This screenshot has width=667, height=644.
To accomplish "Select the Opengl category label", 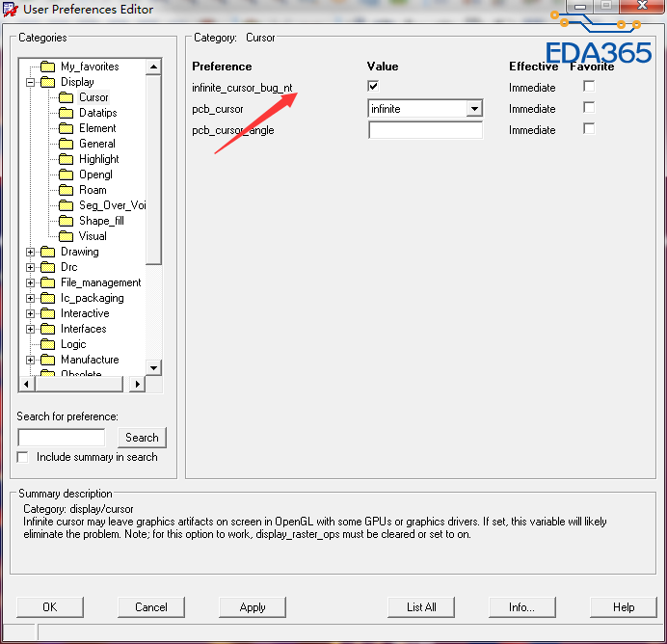I will tap(95, 174).
